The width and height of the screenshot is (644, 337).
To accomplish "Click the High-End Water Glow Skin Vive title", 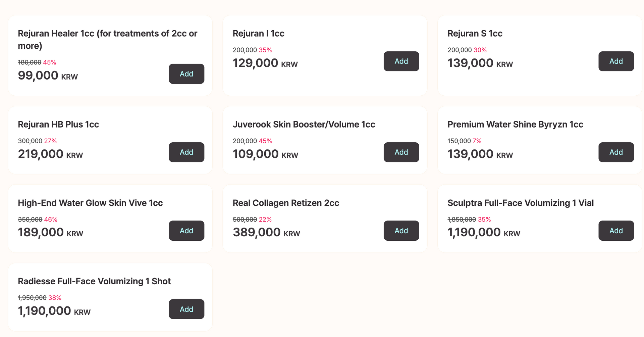I will pyautogui.click(x=90, y=203).
